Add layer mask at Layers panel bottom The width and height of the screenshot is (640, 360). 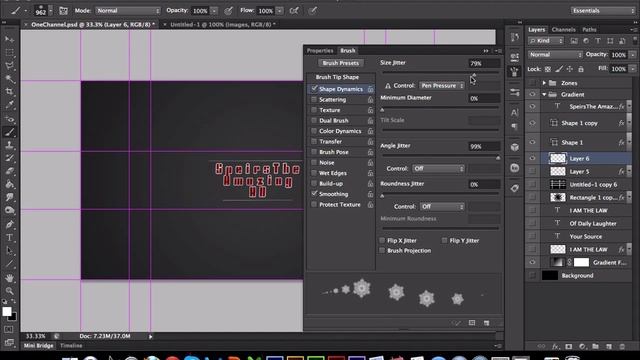(x=569, y=347)
